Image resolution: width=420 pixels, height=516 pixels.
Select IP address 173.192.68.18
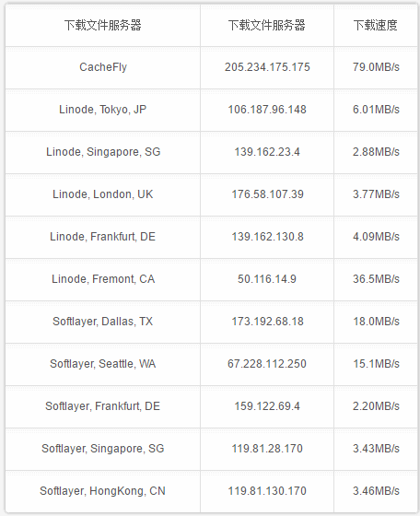tap(267, 322)
